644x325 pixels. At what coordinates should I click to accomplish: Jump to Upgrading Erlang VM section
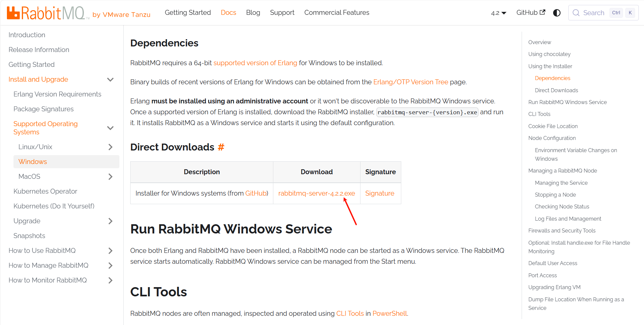click(x=555, y=287)
